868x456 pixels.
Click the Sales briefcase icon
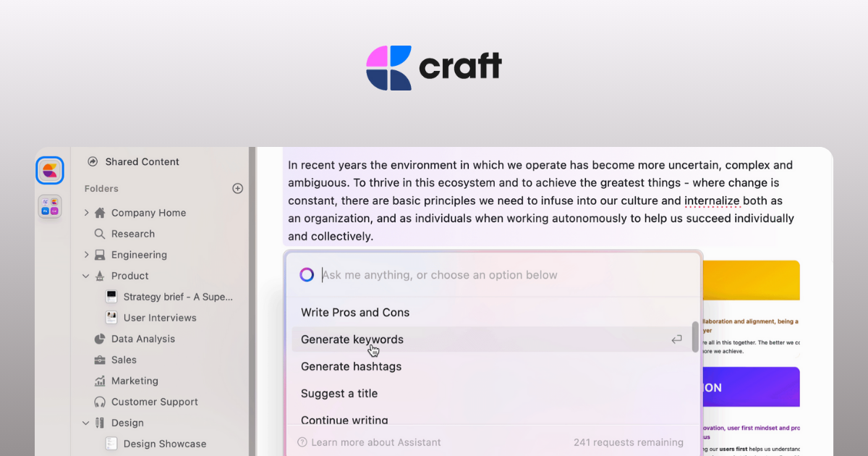point(100,360)
